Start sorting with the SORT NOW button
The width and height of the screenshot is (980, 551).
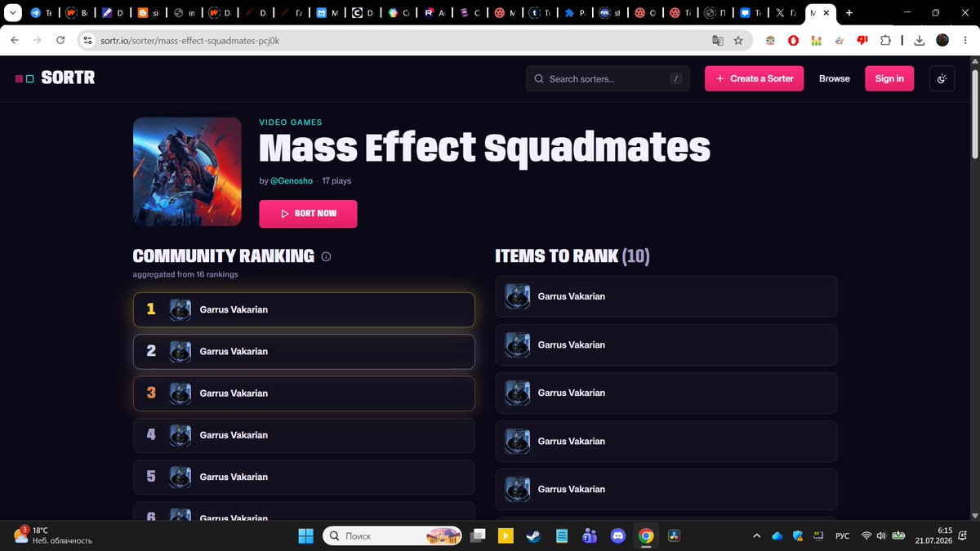click(308, 214)
